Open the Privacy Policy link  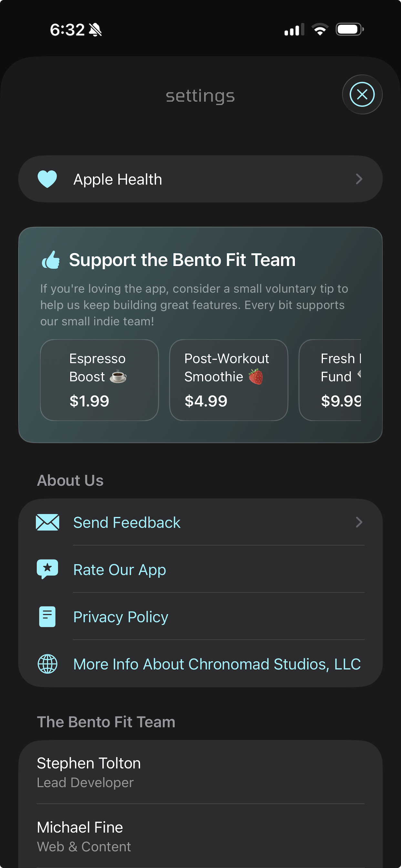click(x=121, y=617)
